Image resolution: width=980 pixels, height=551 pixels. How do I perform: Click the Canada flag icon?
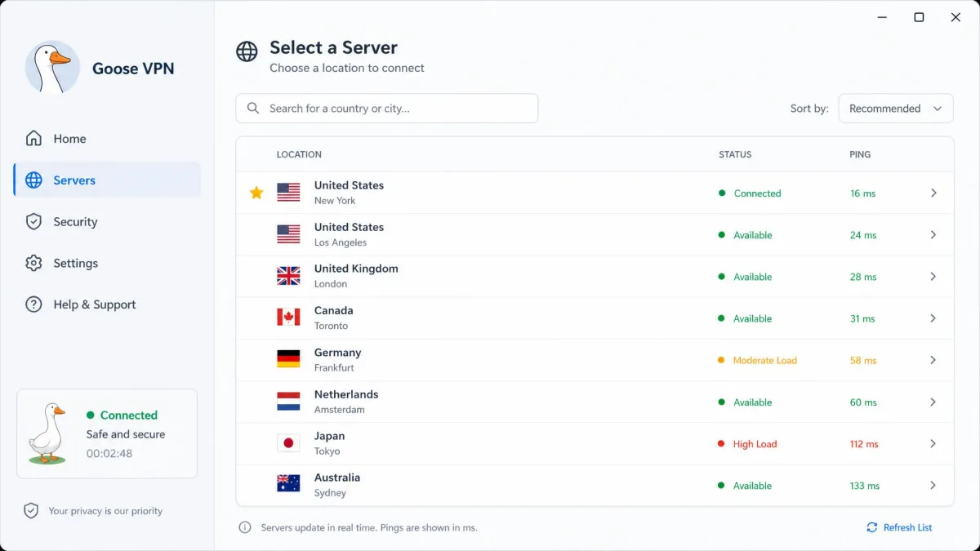coord(288,318)
